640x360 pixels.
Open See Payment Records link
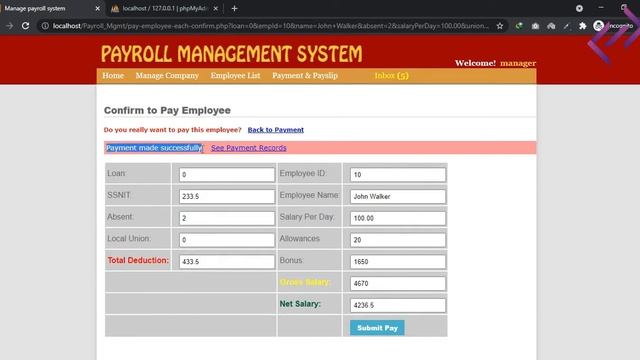(249, 148)
